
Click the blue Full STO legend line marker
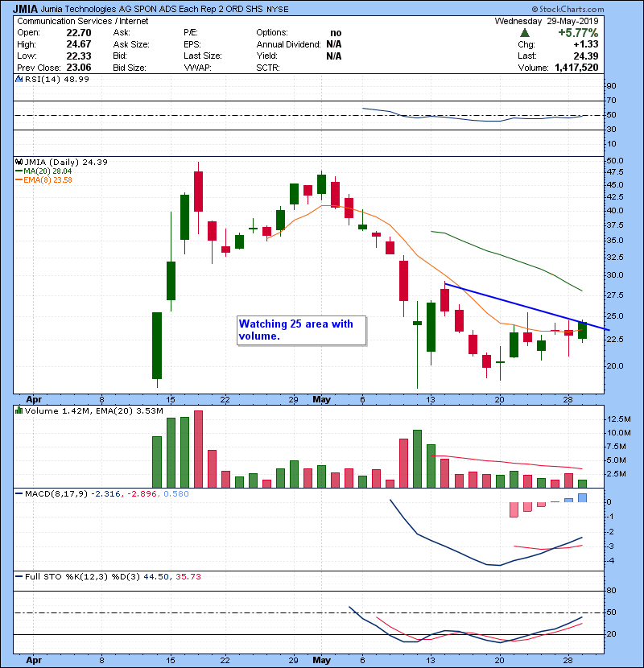(x=19, y=576)
